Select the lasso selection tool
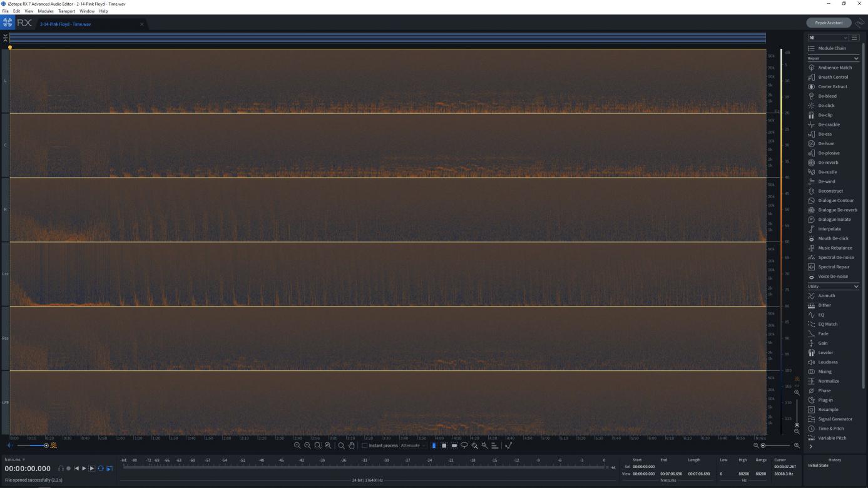This screenshot has width=868, height=488. (x=464, y=445)
